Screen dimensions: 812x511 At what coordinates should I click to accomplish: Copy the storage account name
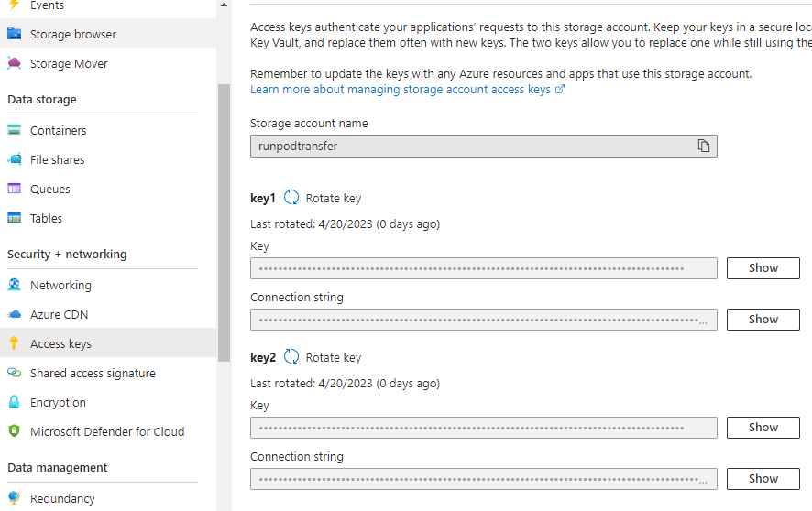(x=704, y=146)
